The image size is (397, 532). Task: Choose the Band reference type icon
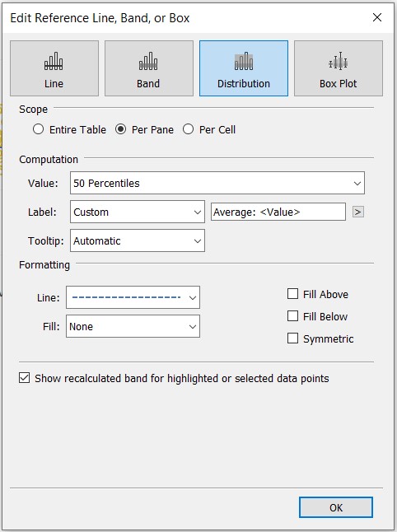pyautogui.click(x=148, y=68)
